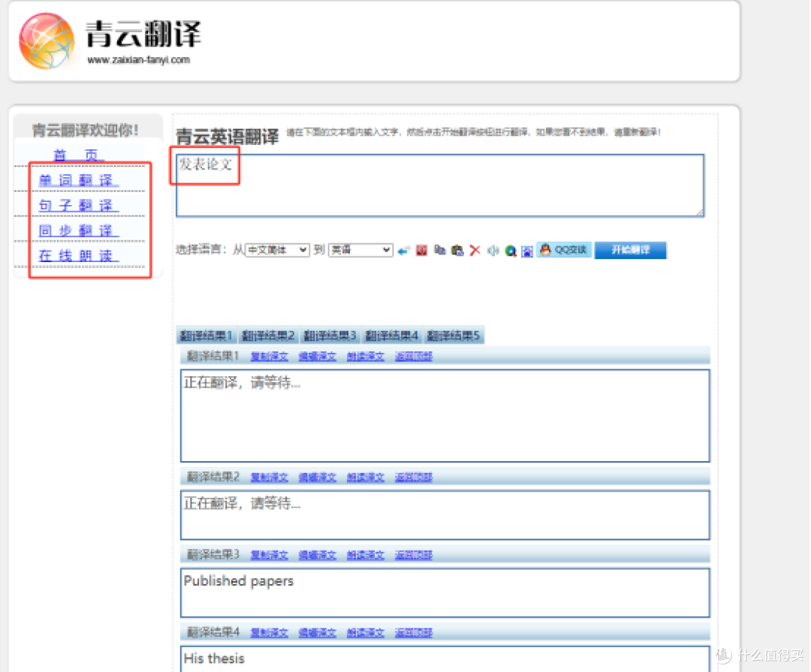
Task: Click the swap languages arrow icon
Action: (x=403, y=251)
